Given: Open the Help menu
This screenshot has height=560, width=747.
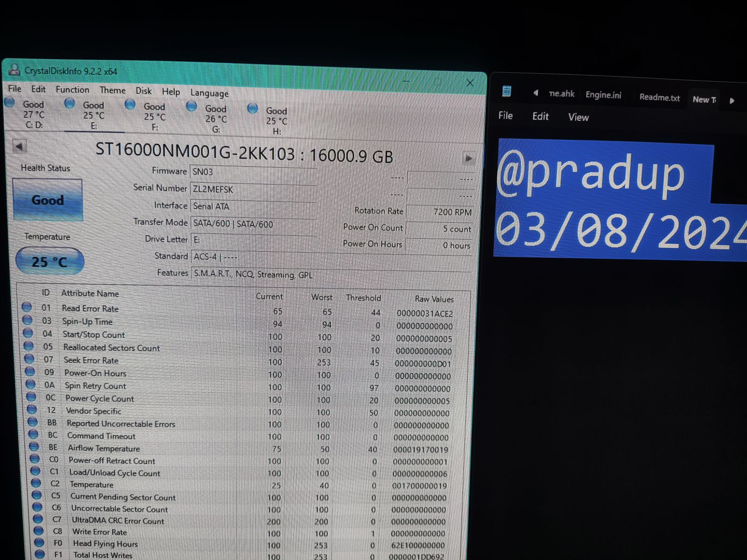Looking at the screenshot, I should pos(171,91).
